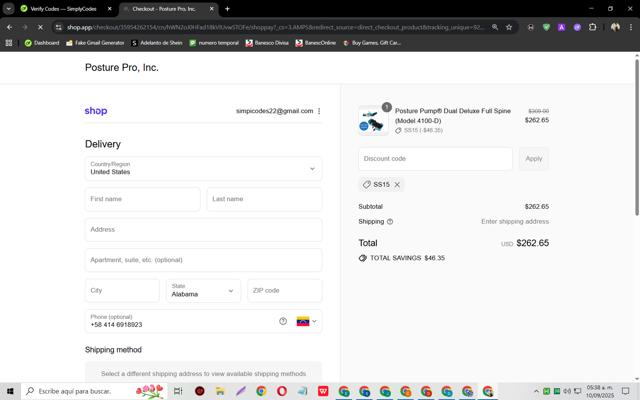Click the Apply discount button

tap(534, 159)
